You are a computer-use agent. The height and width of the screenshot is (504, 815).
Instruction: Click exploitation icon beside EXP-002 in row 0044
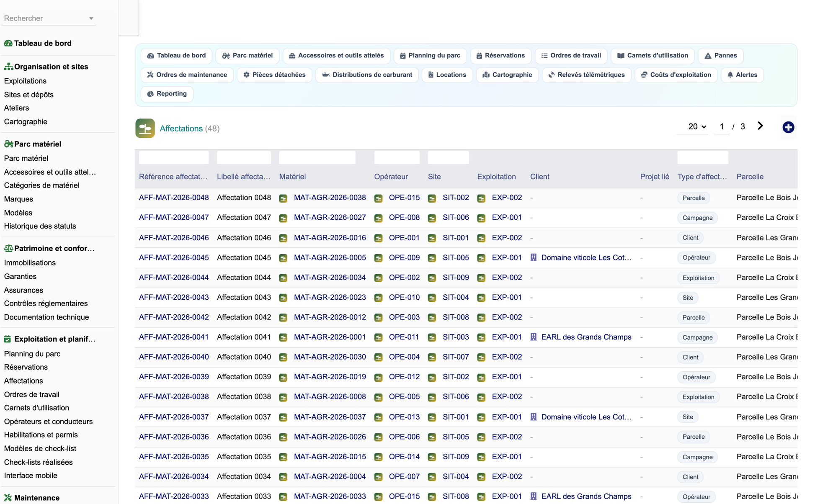tap(481, 278)
